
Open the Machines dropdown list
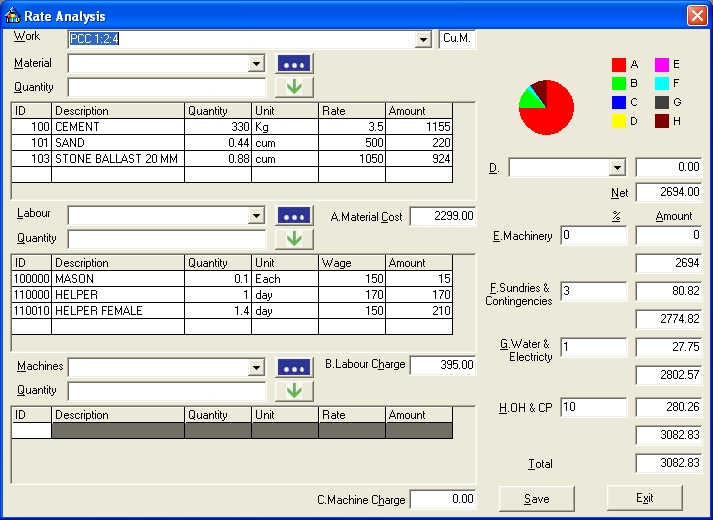pos(256,368)
